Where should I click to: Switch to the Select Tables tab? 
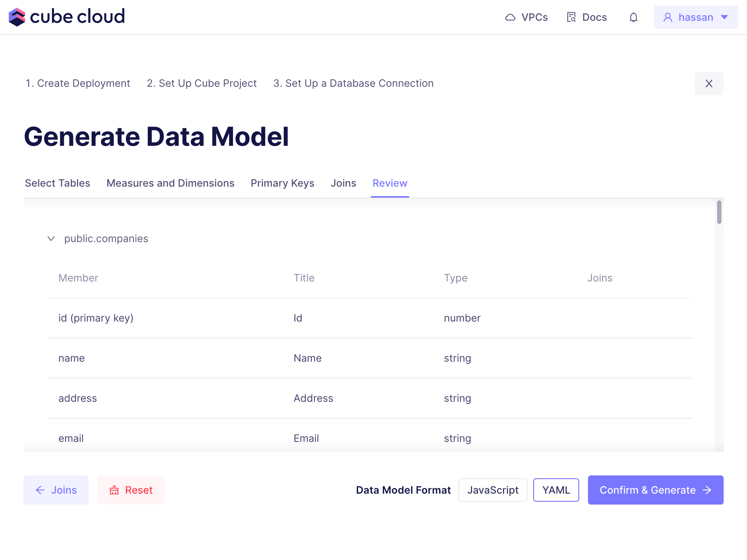tap(57, 183)
